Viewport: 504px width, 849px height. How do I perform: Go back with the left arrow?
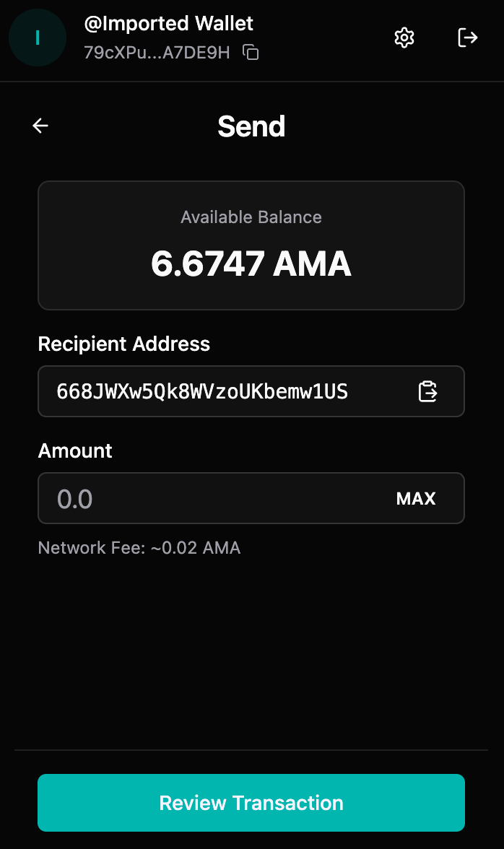coord(40,126)
